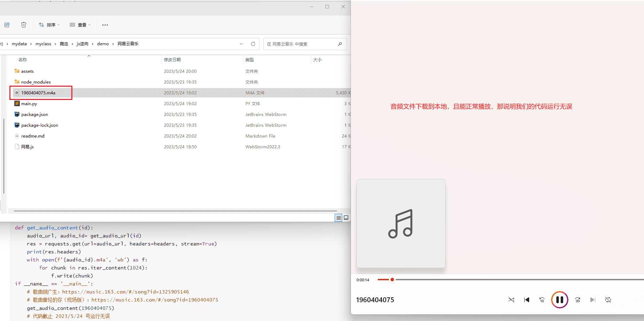
Task: Click demo in the address breadcrumb
Action: pyautogui.click(x=103, y=44)
